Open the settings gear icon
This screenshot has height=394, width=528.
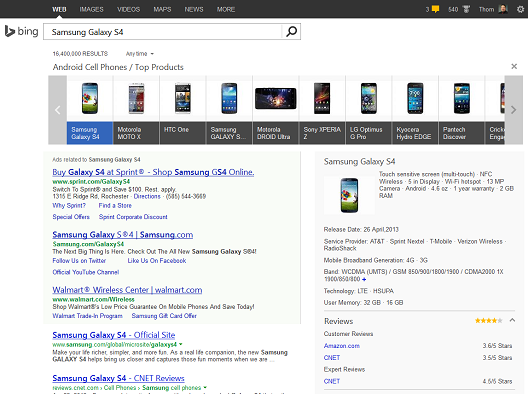tap(520, 9)
